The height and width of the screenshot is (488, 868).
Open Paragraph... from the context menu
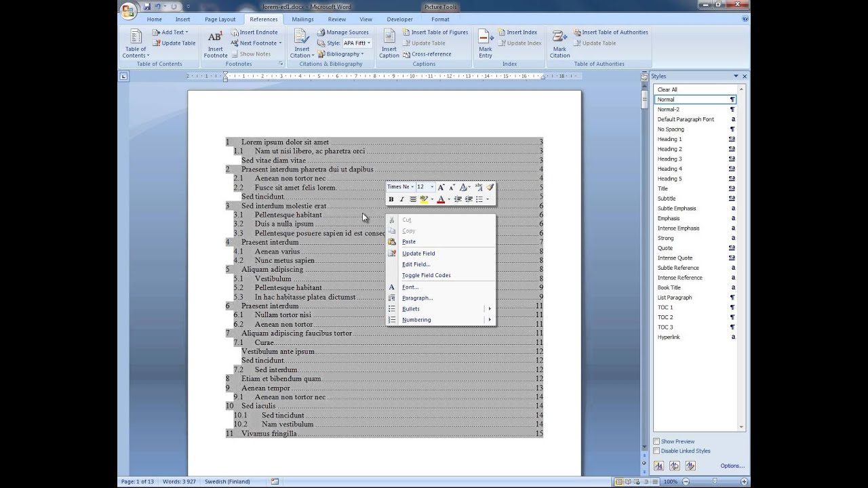click(441, 298)
